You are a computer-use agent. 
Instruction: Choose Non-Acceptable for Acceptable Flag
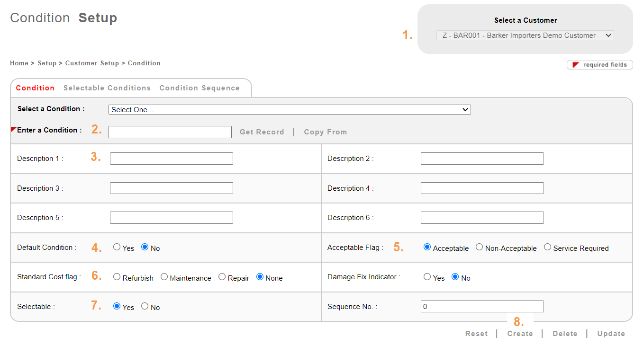(480, 247)
